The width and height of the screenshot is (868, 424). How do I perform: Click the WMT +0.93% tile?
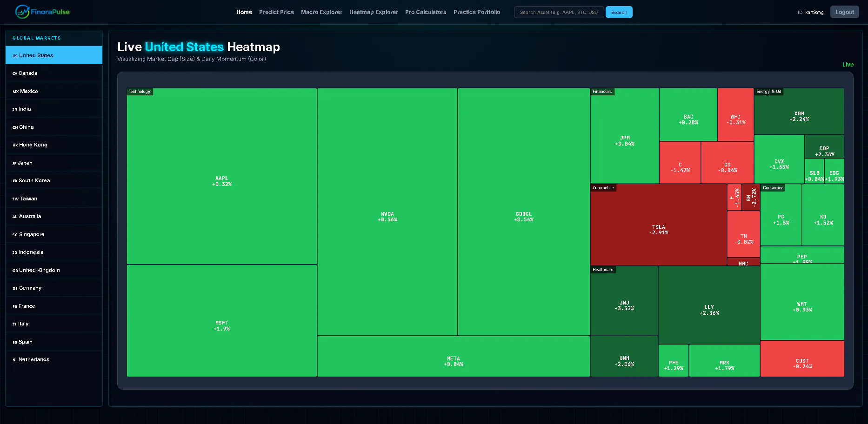(802, 302)
